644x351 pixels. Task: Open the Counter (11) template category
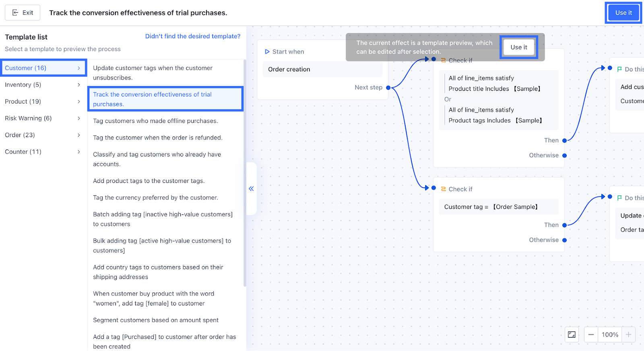[x=42, y=152]
